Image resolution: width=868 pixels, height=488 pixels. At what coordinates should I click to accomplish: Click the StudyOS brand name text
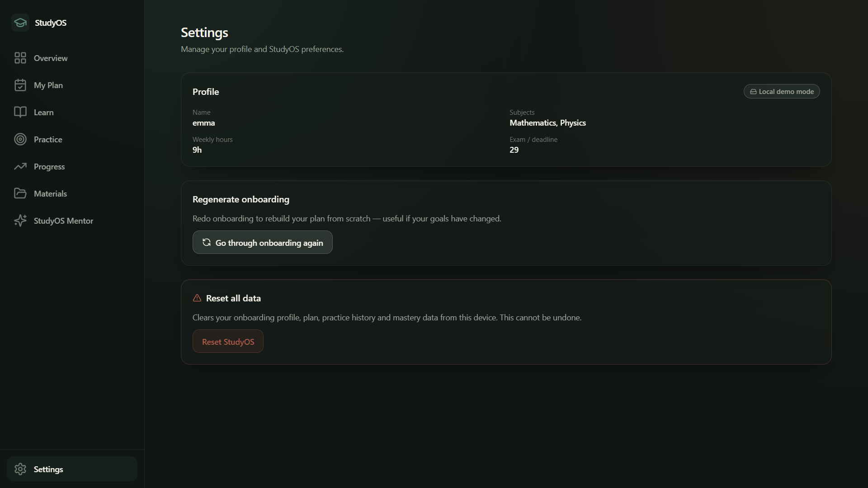click(51, 23)
